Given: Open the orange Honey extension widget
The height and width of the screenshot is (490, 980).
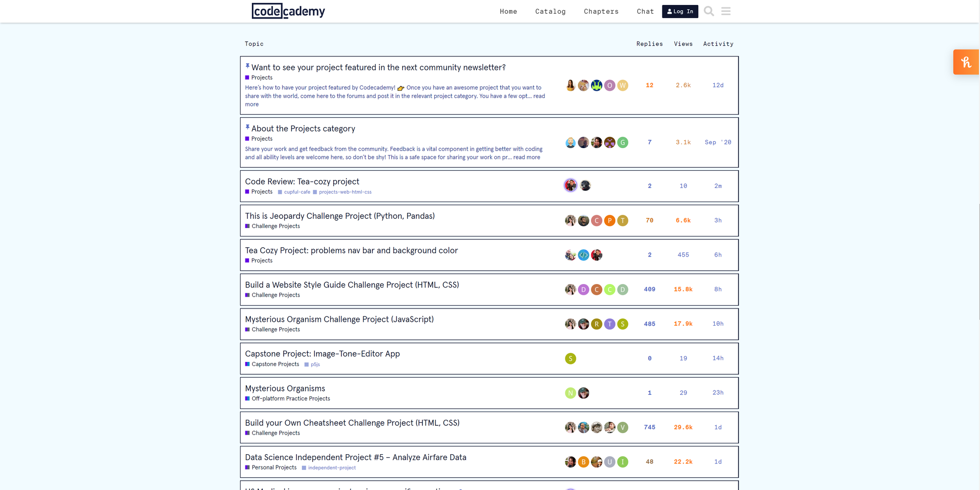Looking at the screenshot, I should [x=966, y=62].
